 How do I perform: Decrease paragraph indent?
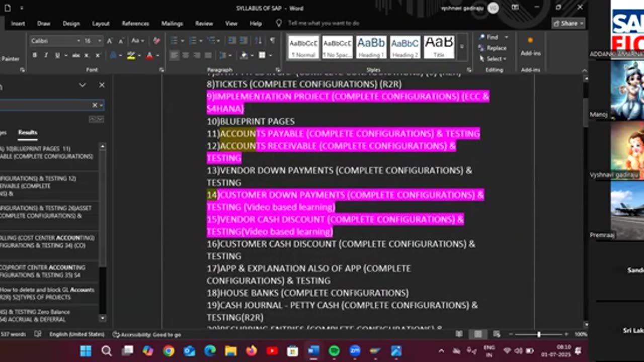click(232, 41)
